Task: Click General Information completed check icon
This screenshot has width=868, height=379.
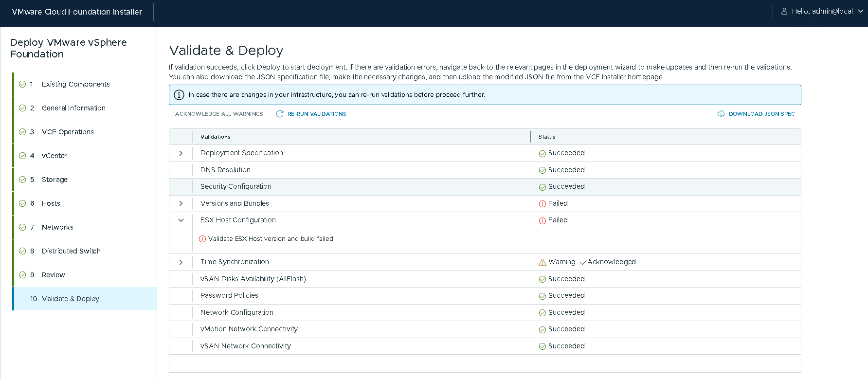Action: 22,108
